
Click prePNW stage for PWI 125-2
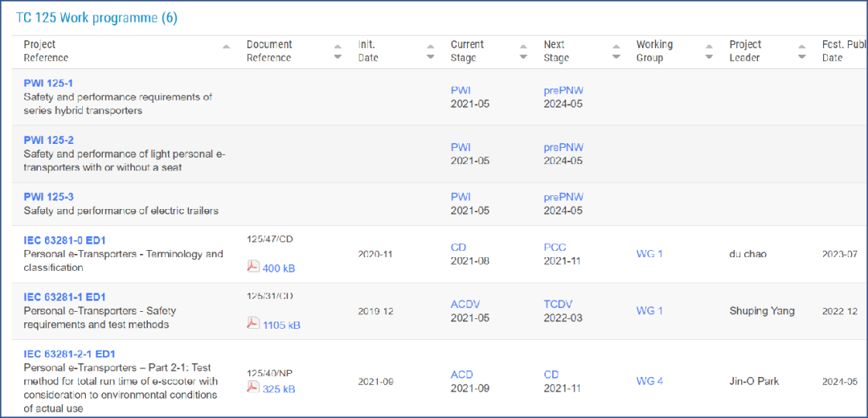(563, 147)
